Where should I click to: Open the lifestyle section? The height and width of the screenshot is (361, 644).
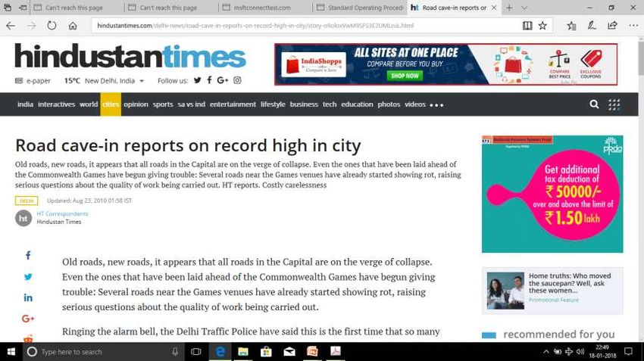pyautogui.click(x=273, y=104)
